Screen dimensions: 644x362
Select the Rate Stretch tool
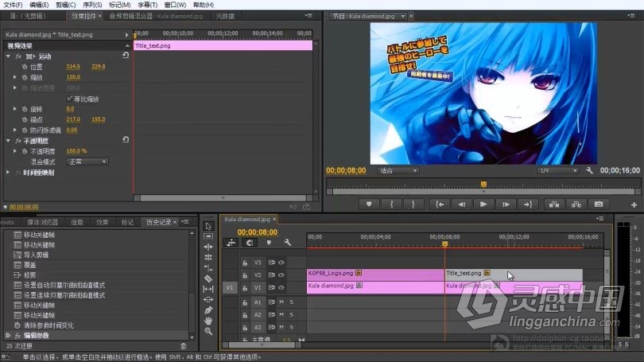point(208,268)
